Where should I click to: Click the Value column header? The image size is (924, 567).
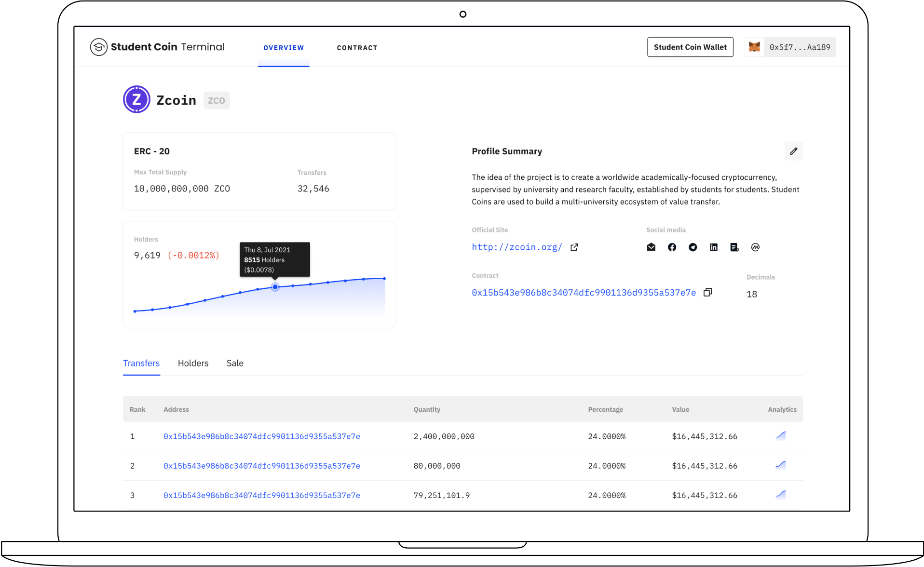680,409
